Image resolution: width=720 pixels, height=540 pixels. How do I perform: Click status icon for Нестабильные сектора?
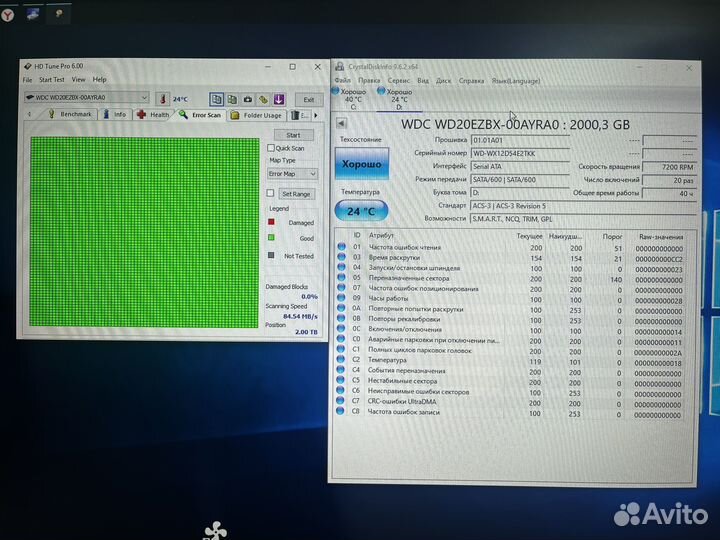point(340,380)
